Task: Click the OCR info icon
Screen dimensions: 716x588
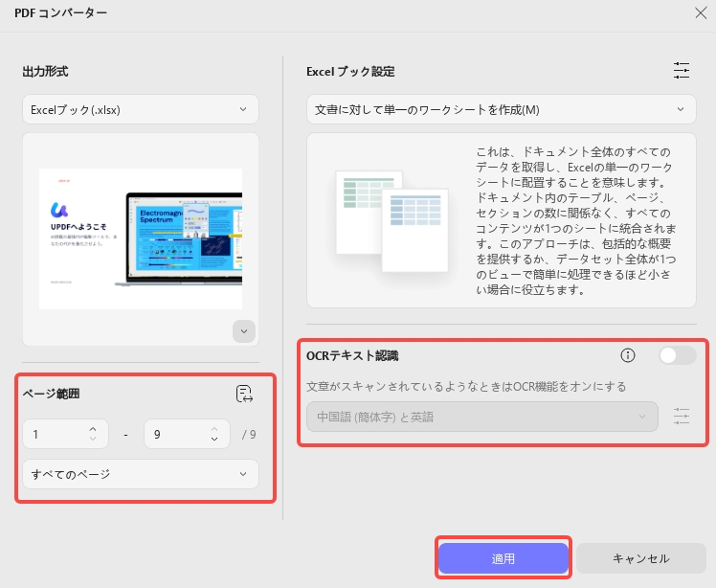Action: pos(628,355)
